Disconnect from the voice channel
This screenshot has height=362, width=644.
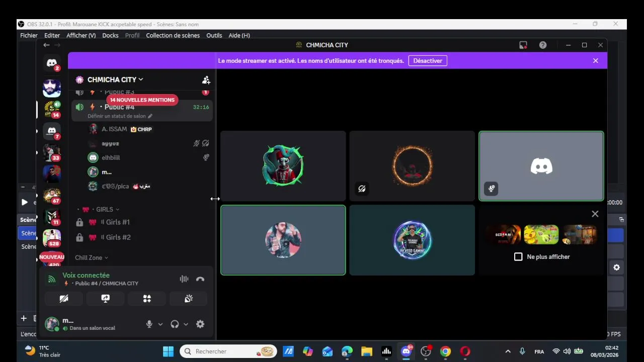click(200, 279)
